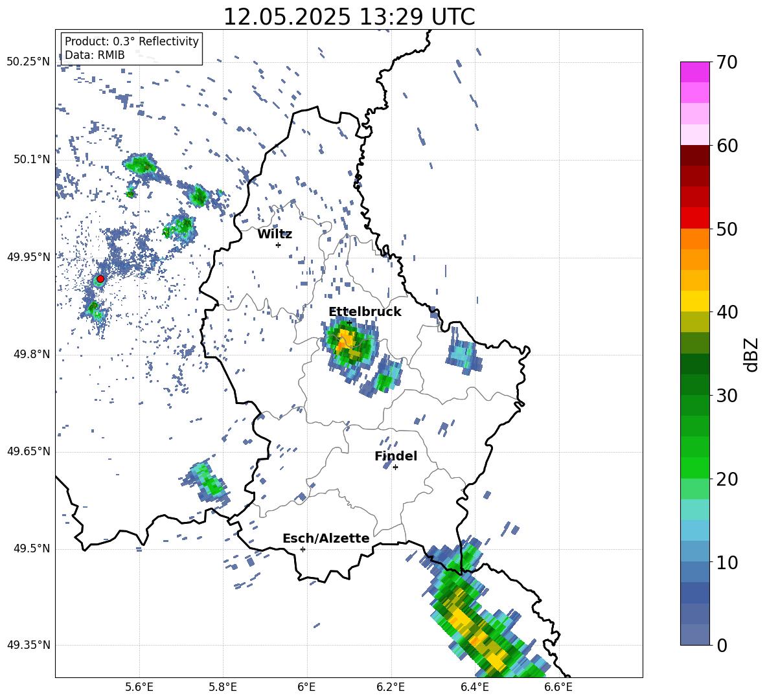Click the 6.6°E longitude label
The image size is (767, 700).
(x=558, y=687)
